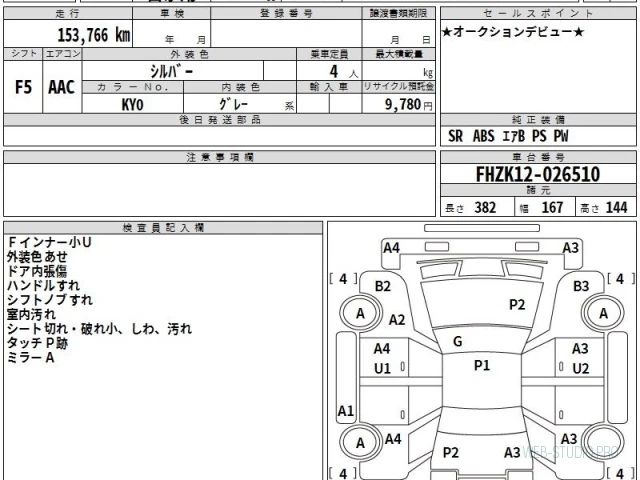Click the リサイクル預託金 header
This screenshot has width=640, height=480.
(x=399, y=87)
